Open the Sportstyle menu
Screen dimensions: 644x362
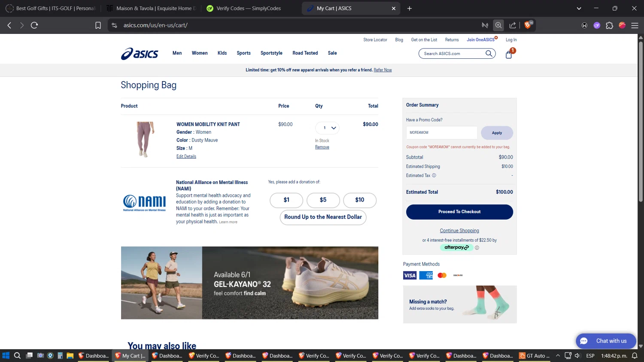pyautogui.click(x=271, y=53)
